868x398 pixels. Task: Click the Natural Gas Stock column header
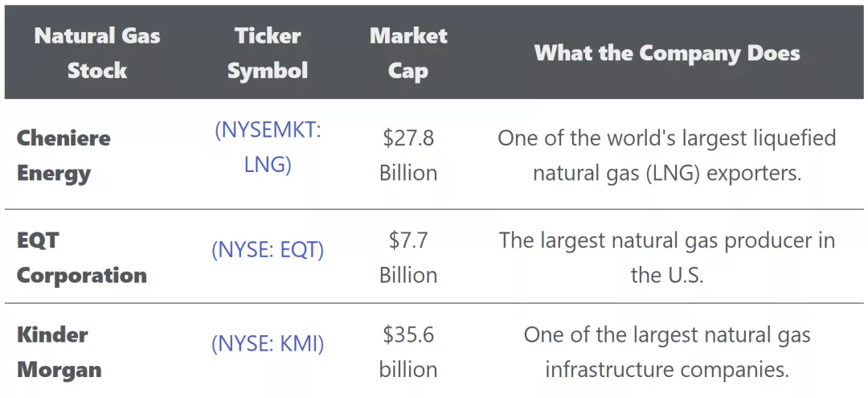point(97,53)
